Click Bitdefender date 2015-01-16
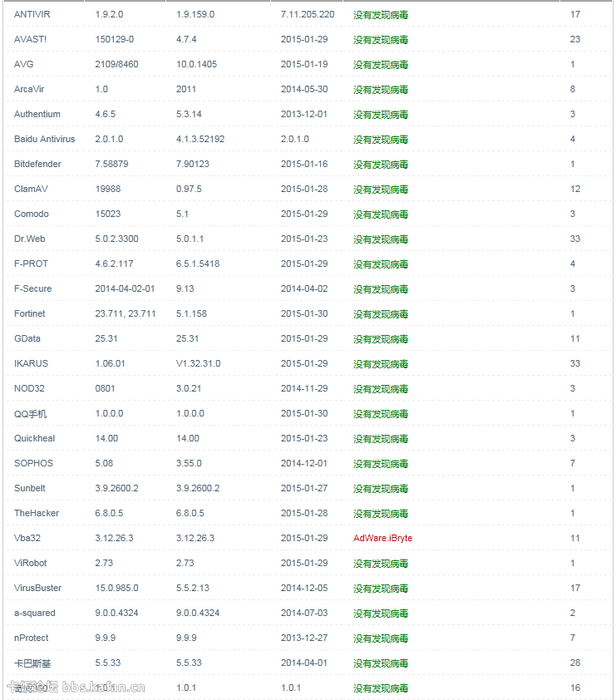 pyautogui.click(x=304, y=165)
